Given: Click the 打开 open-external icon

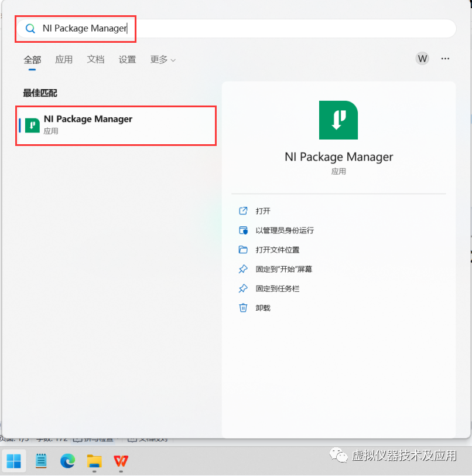Looking at the screenshot, I should pos(243,210).
